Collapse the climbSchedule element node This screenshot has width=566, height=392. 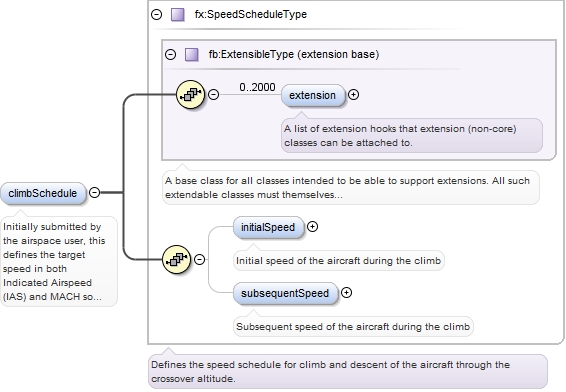[x=95, y=192]
